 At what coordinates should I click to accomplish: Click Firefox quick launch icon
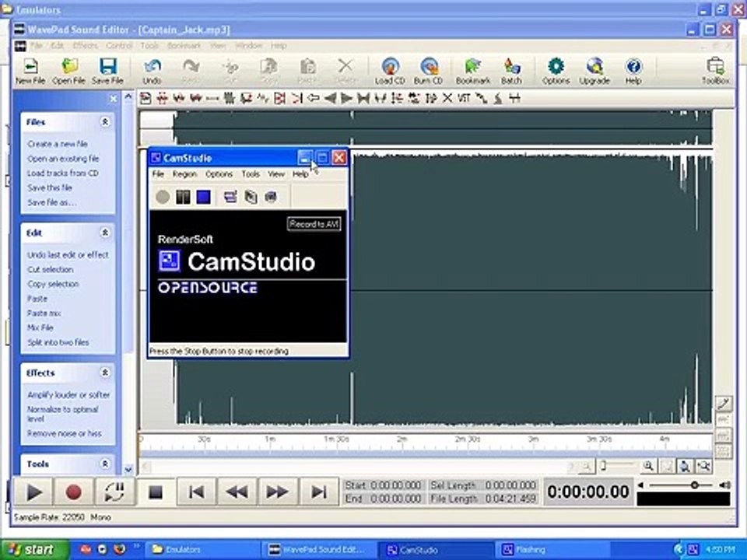[x=119, y=550]
